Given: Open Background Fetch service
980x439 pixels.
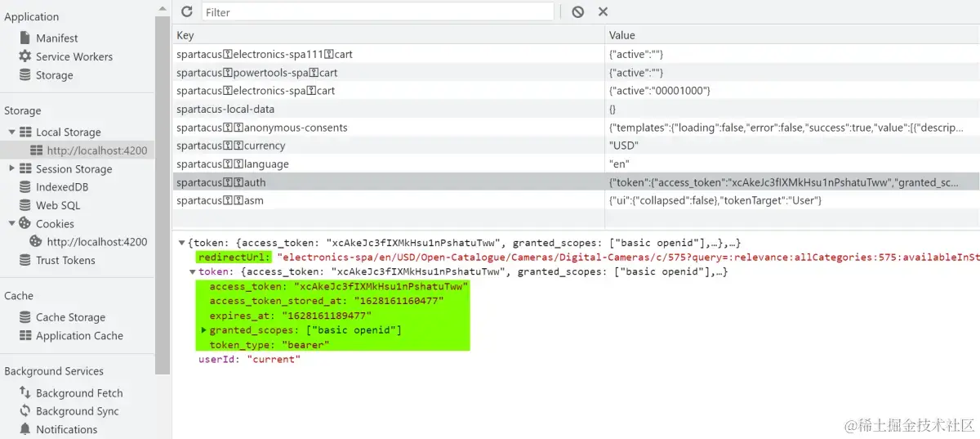Looking at the screenshot, I should click(79, 393).
